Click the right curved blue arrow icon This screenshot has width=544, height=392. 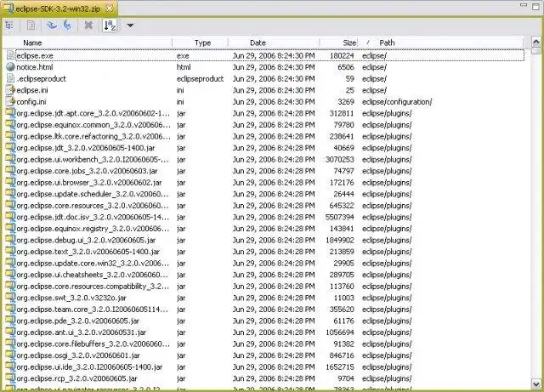68,25
